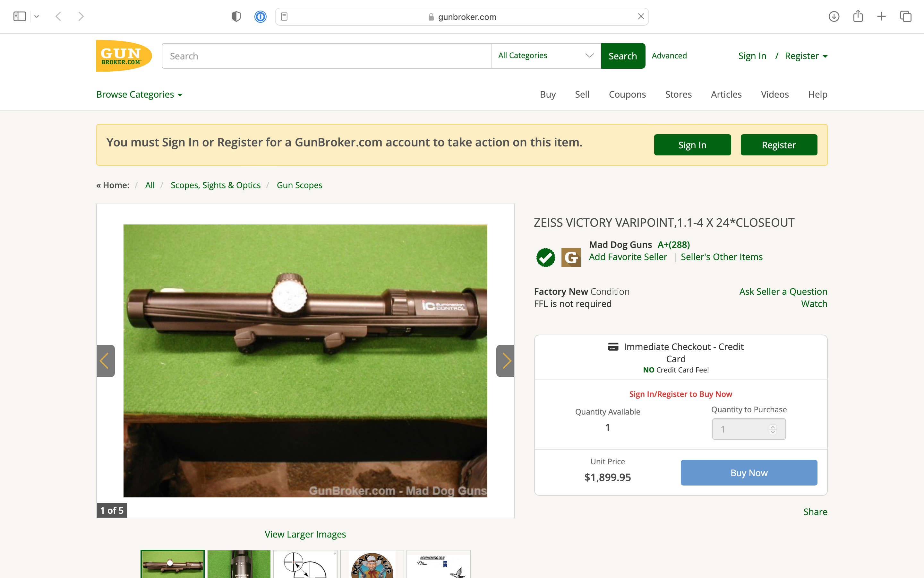Focus the Search input field

tap(327, 56)
